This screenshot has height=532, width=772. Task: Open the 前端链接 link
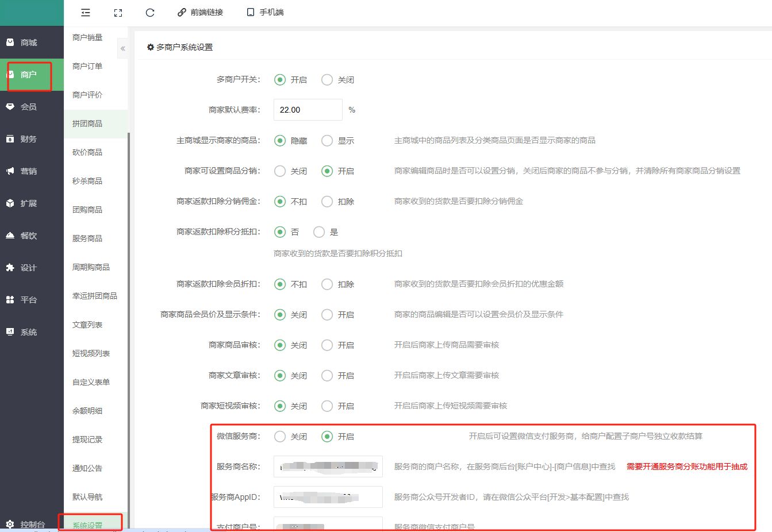tap(200, 13)
